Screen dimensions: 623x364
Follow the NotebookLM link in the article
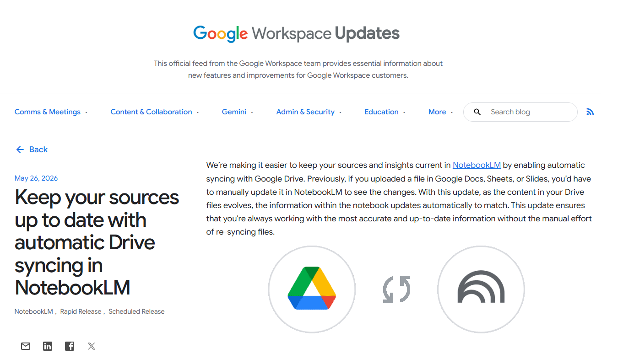click(x=477, y=165)
